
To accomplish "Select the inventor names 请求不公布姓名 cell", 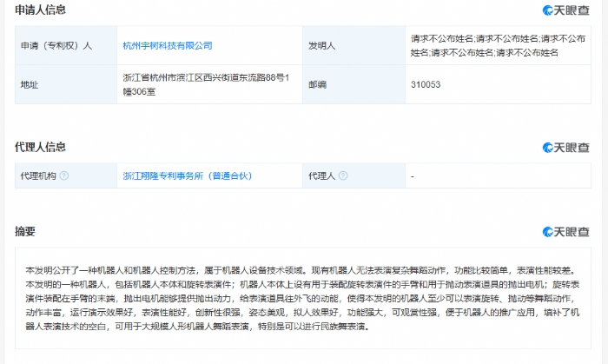I will (498, 46).
